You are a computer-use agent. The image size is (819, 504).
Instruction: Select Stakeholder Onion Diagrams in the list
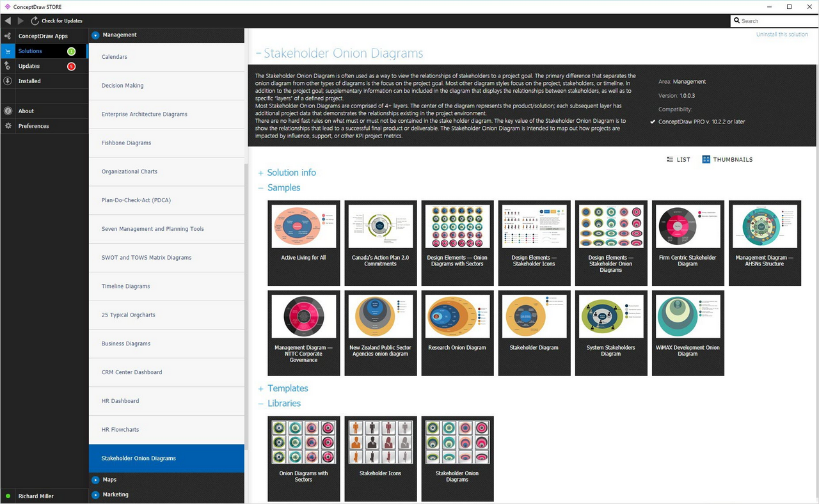(166, 459)
